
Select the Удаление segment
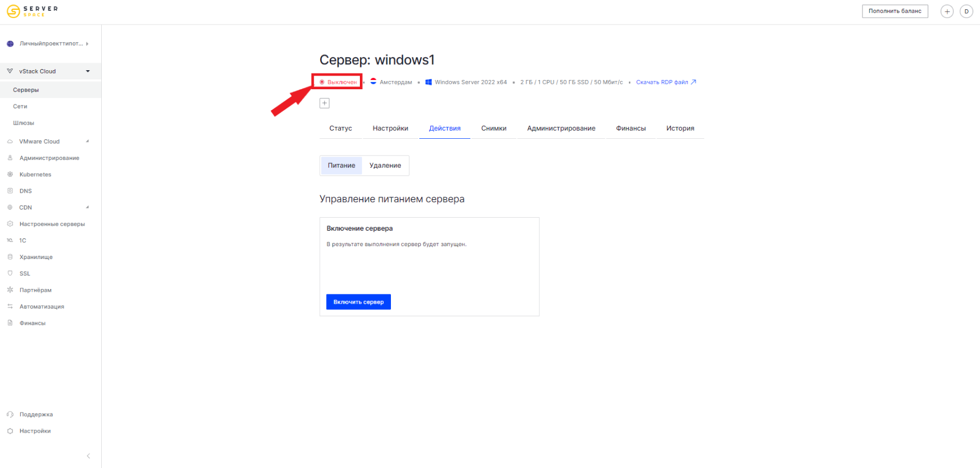point(385,165)
